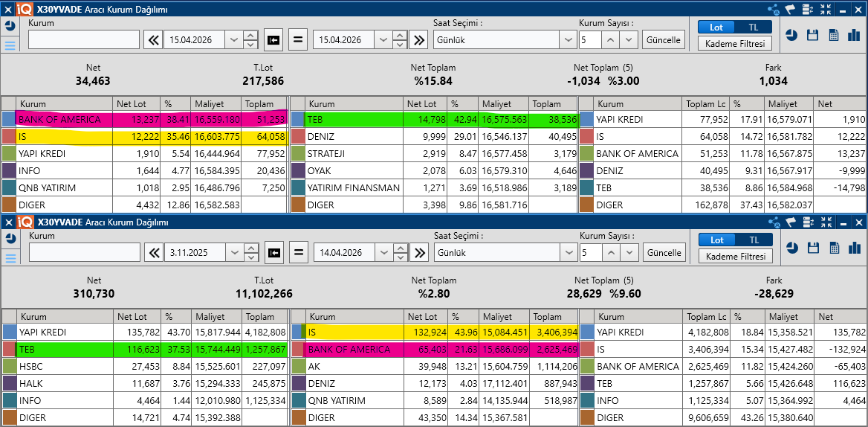Click left sidebar pie icon in bottom window
Viewport: 868px width, 427px height.
pyautogui.click(x=10, y=239)
